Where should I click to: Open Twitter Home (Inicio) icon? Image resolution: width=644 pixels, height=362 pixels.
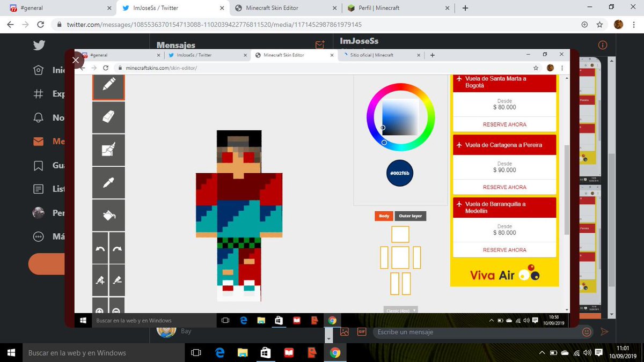(x=39, y=70)
